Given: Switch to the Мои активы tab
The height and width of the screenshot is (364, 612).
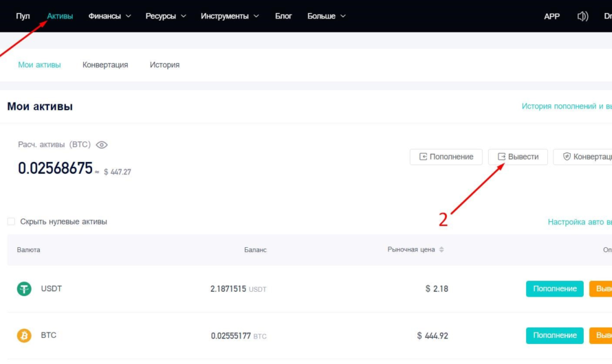Looking at the screenshot, I should 39,65.
